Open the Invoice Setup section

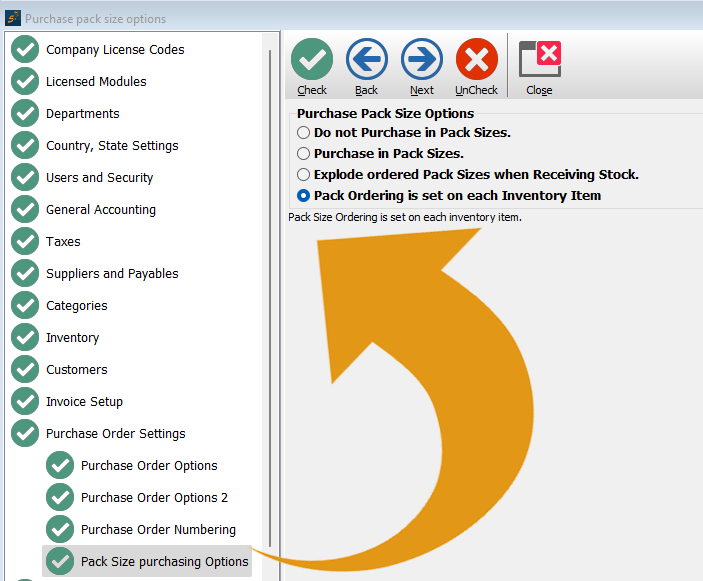point(84,402)
